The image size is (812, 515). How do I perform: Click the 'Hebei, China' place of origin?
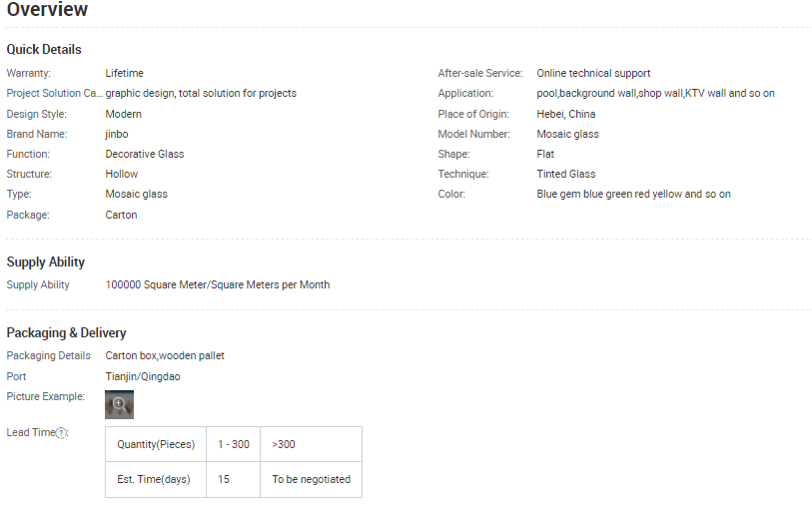click(566, 114)
